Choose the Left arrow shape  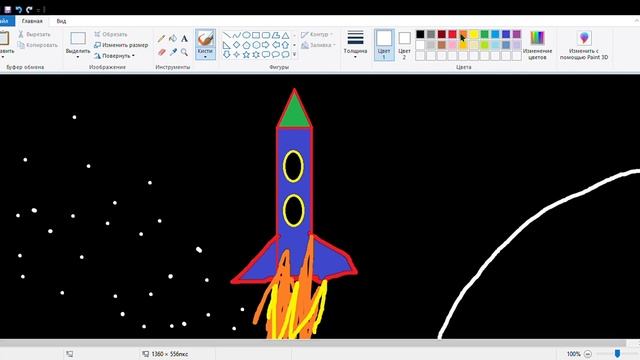tap(276, 45)
